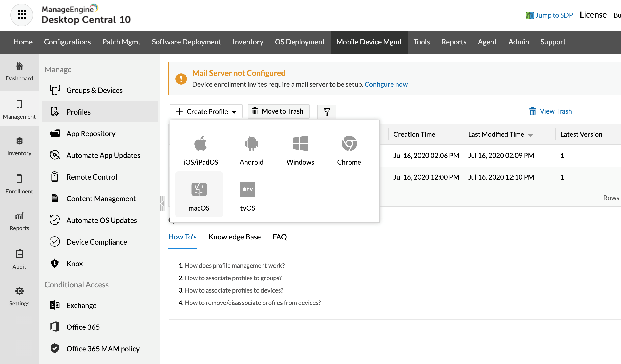
Task: Switch to the Knowledge Base tab
Action: 234,237
